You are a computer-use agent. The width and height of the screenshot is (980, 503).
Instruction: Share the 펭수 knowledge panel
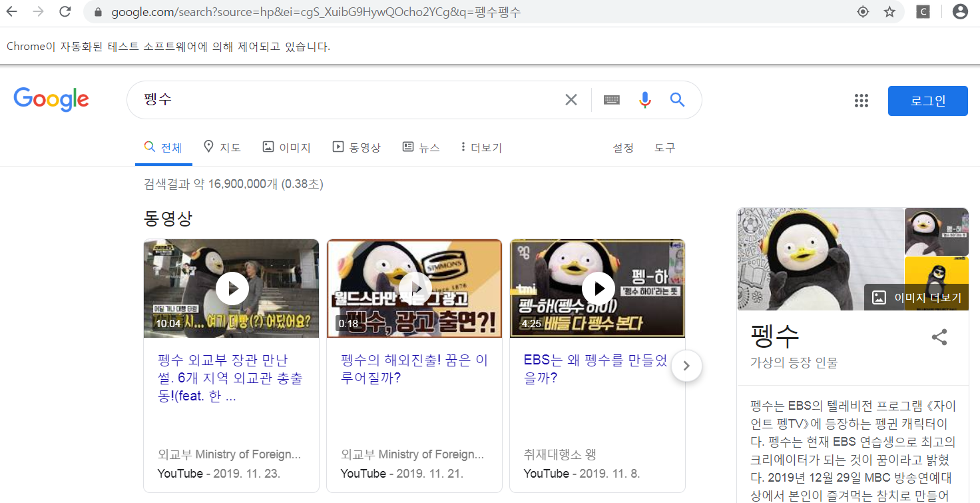939,337
